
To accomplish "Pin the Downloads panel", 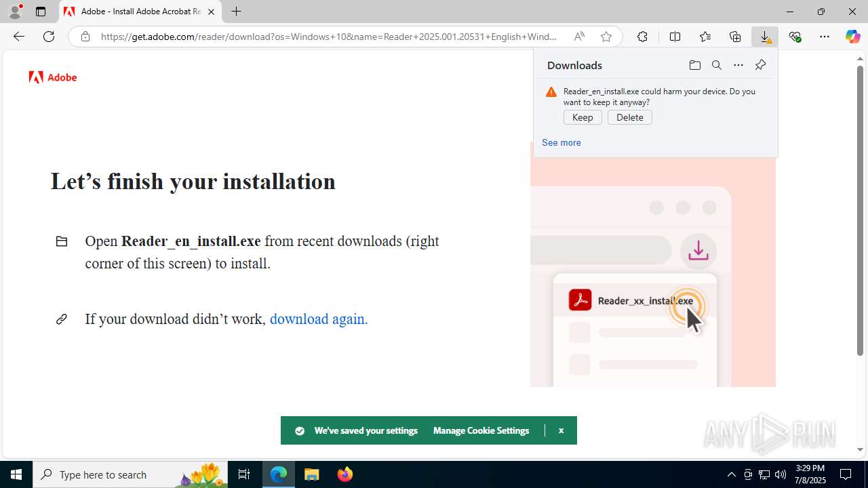I will 760,65.
